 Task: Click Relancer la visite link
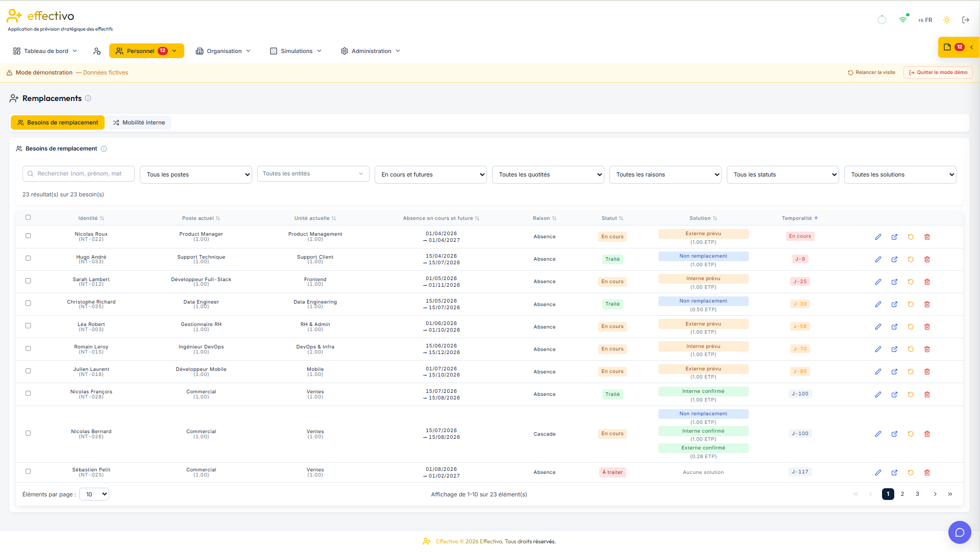[872, 72]
